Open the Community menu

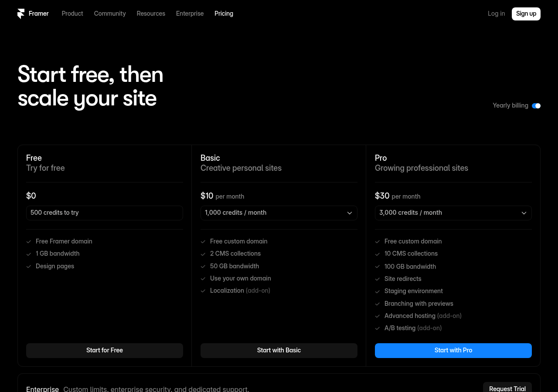[110, 14]
